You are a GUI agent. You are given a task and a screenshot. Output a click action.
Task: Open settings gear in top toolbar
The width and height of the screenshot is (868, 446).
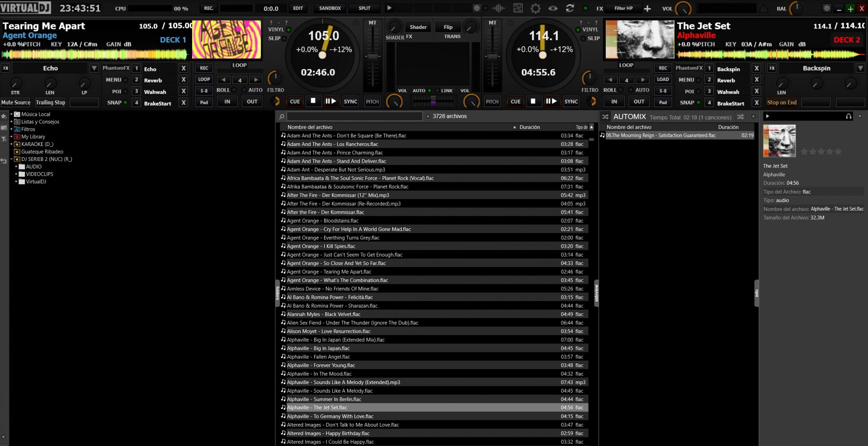tap(535, 8)
